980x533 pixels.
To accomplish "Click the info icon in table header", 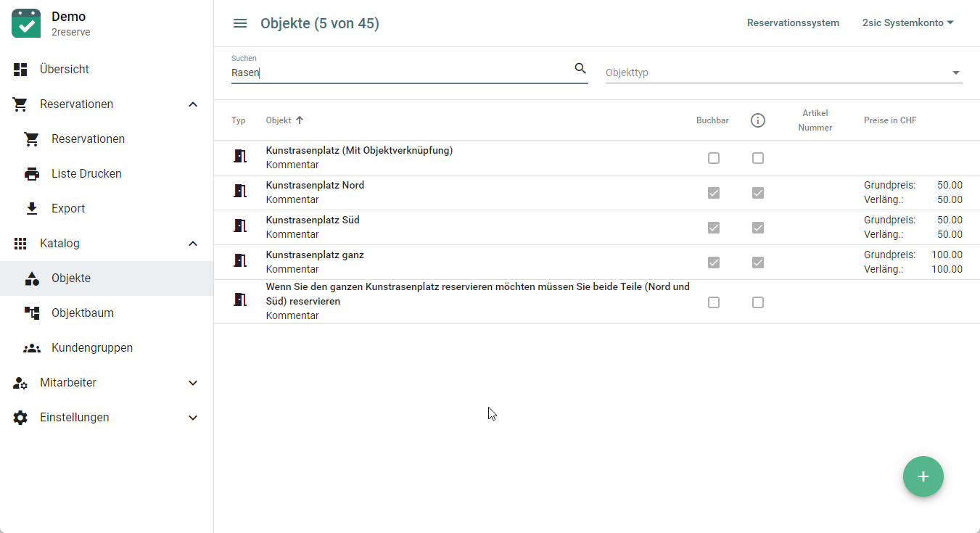I will 757,120.
